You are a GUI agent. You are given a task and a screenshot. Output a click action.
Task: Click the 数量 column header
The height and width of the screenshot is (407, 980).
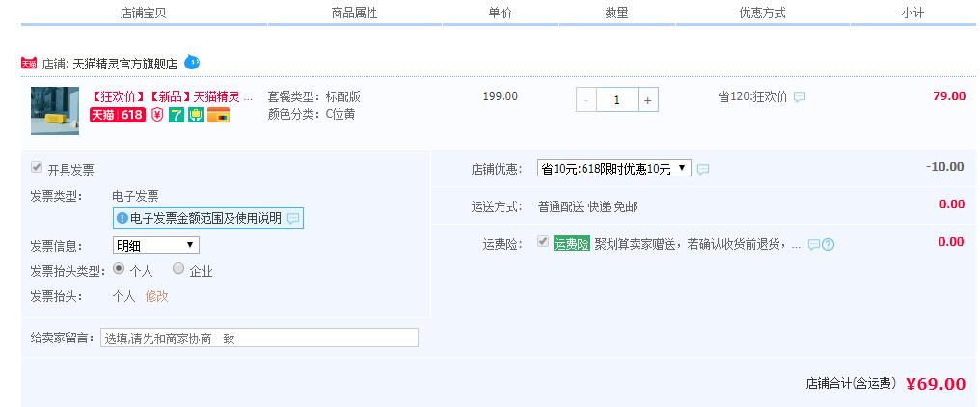(616, 13)
